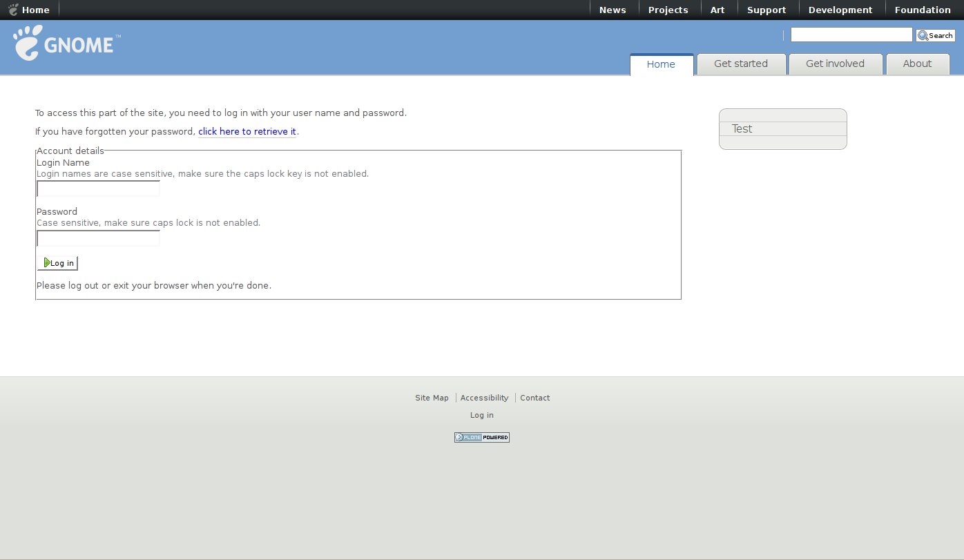Open Home link in top bar

[x=29, y=10]
